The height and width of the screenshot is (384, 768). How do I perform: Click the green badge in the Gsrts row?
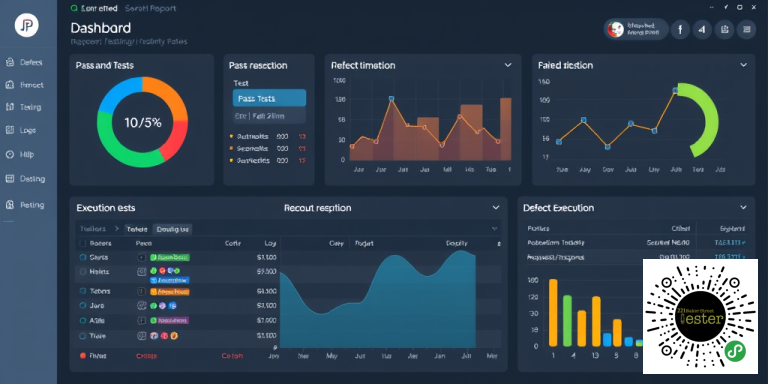tap(169, 257)
